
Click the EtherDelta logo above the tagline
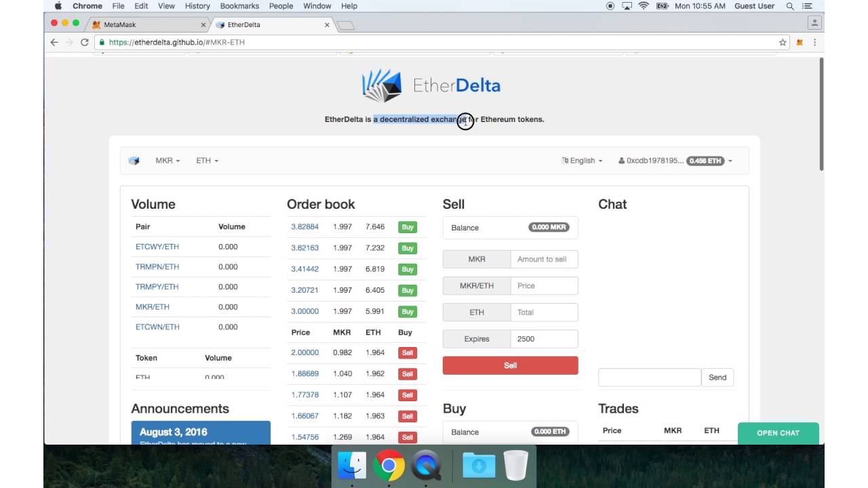pyautogui.click(x=431, y=85)
